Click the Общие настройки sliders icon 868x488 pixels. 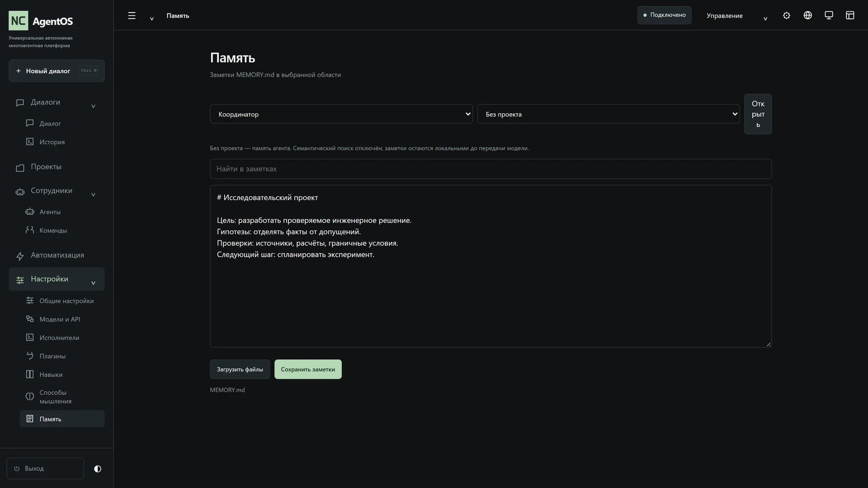(30, 300)
